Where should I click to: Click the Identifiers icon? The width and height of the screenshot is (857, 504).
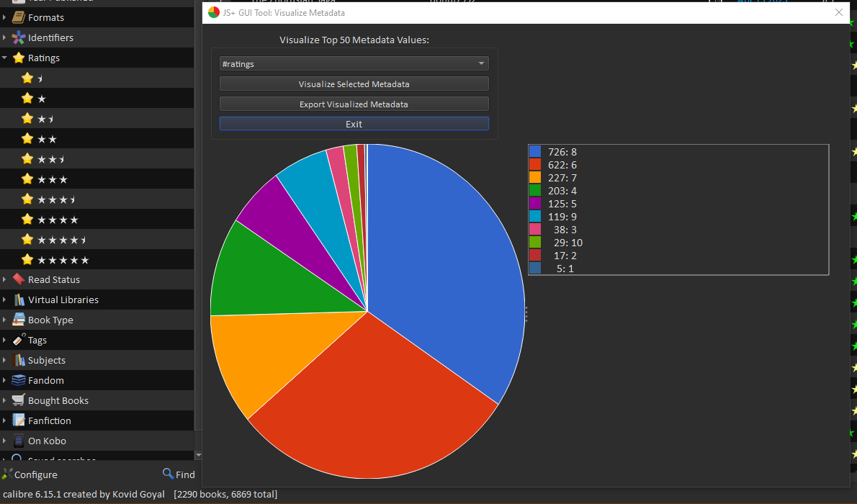point(19,37)
